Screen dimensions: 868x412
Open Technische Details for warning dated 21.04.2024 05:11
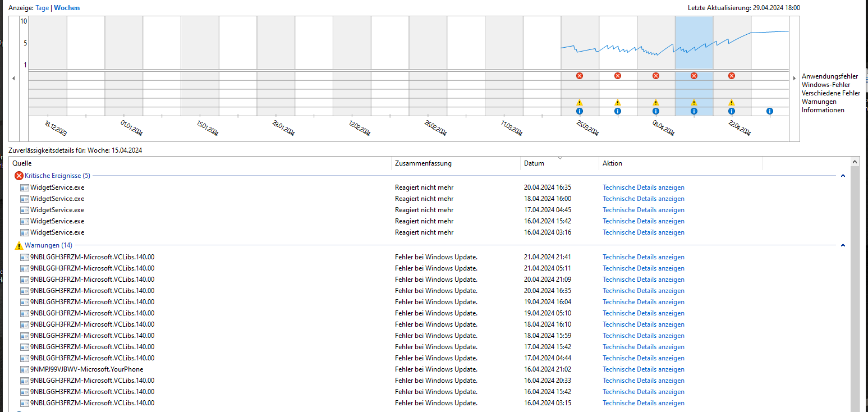pos(644,268)
